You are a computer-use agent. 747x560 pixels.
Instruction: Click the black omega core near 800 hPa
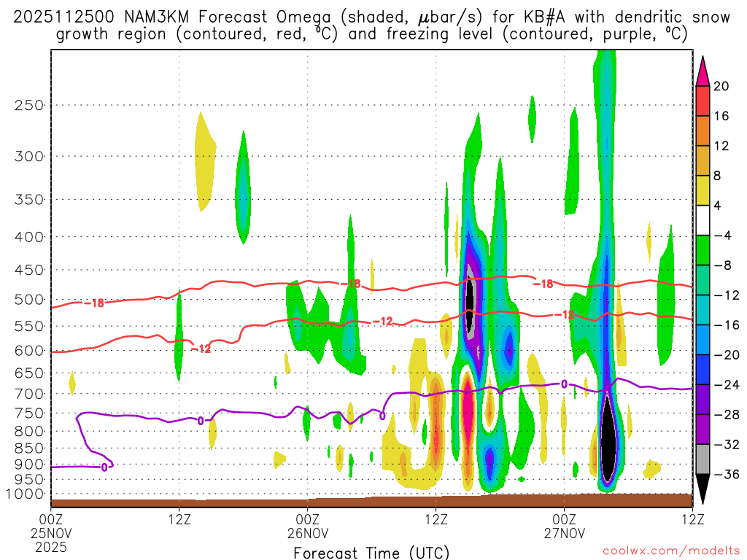click(x=608, y=438)
